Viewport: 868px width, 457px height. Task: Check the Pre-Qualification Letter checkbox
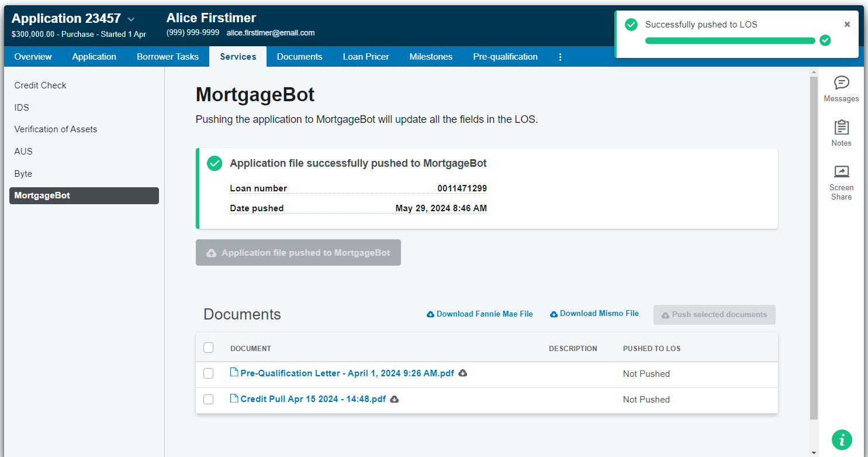(x=209, y=373)
